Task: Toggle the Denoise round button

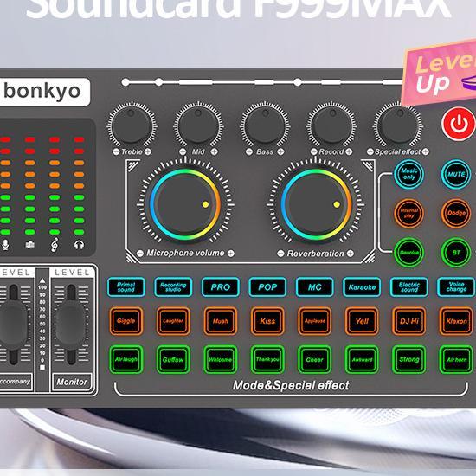Action: [x=408, y=253]
